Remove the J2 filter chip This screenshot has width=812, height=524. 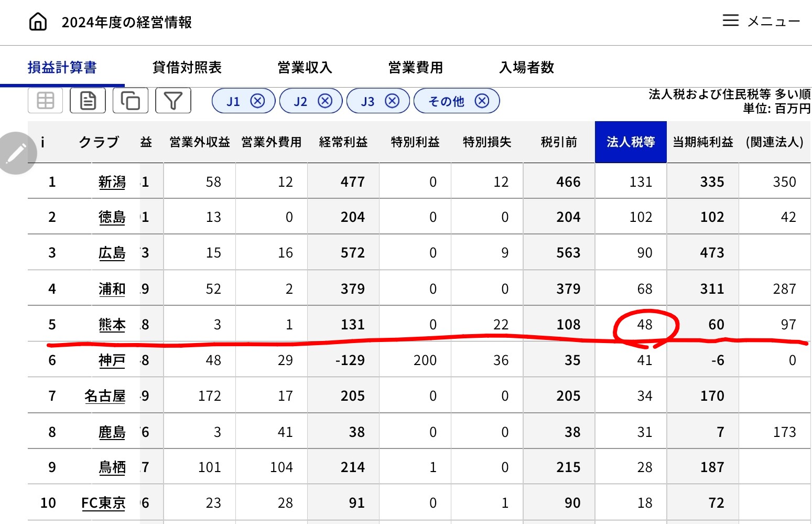(x=325, y=101)
